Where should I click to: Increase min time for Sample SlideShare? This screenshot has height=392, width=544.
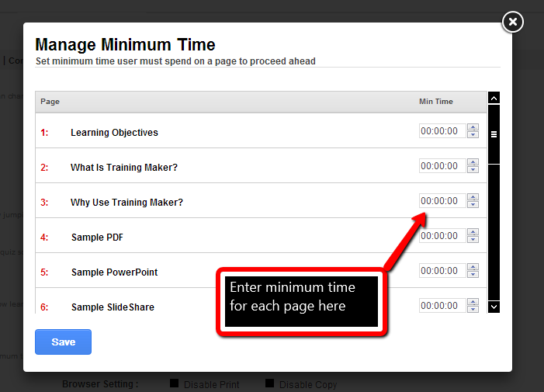(x=473, y=303)
